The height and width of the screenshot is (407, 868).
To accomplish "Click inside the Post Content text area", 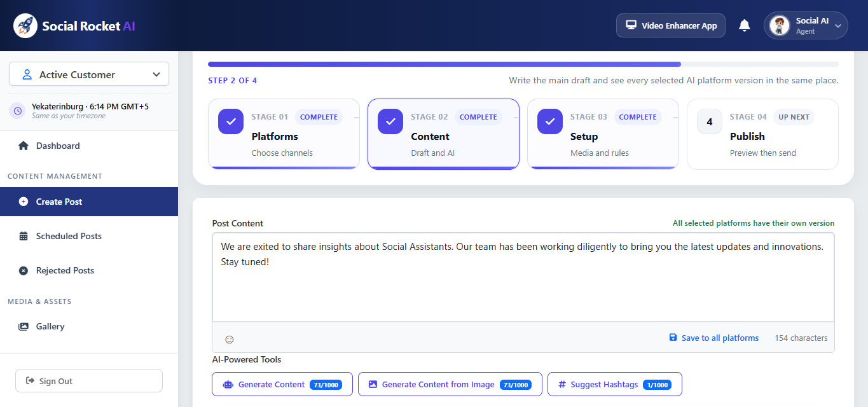I will point(523,277).
